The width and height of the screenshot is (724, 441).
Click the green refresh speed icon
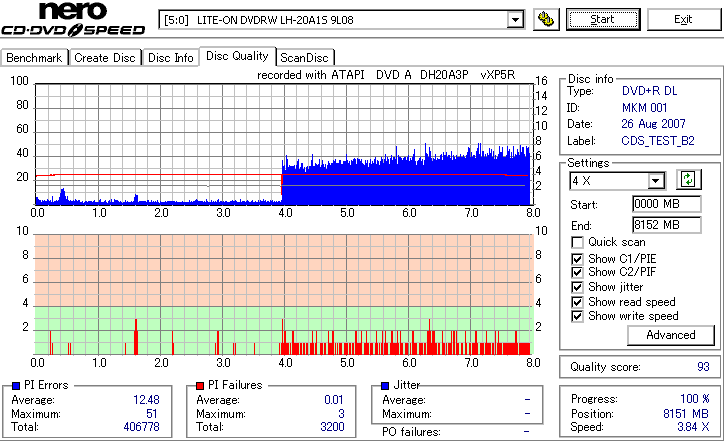688,179
